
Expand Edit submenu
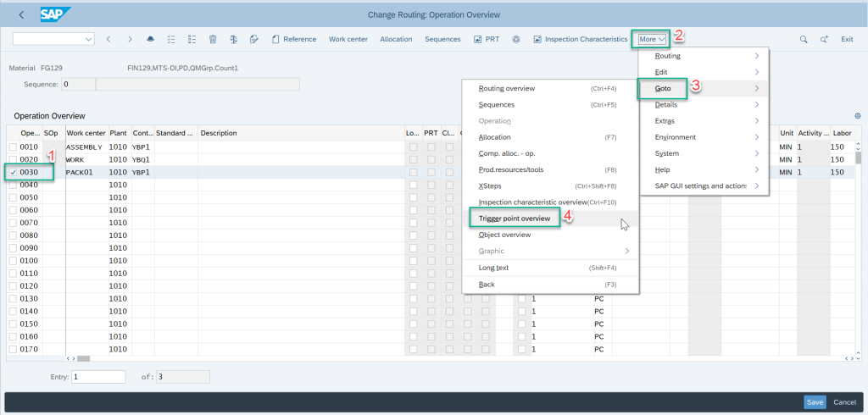pyautogui.click(x=704, y=72)
